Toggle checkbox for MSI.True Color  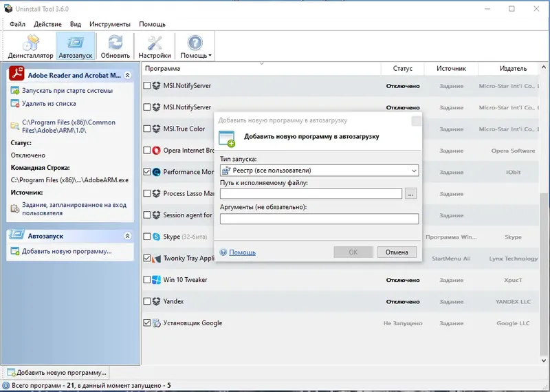[x=147, y=129]
